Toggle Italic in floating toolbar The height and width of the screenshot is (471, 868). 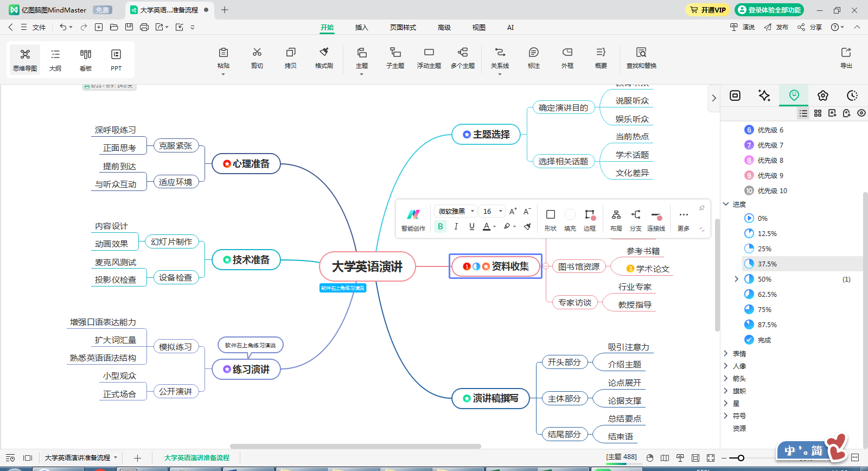click(x=456, y=226)
